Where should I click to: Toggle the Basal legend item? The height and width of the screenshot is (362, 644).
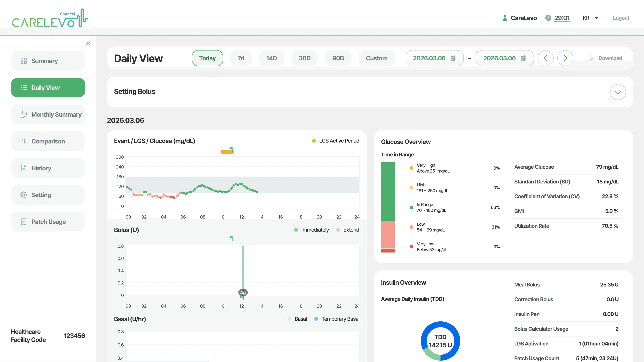coord(297,319)
